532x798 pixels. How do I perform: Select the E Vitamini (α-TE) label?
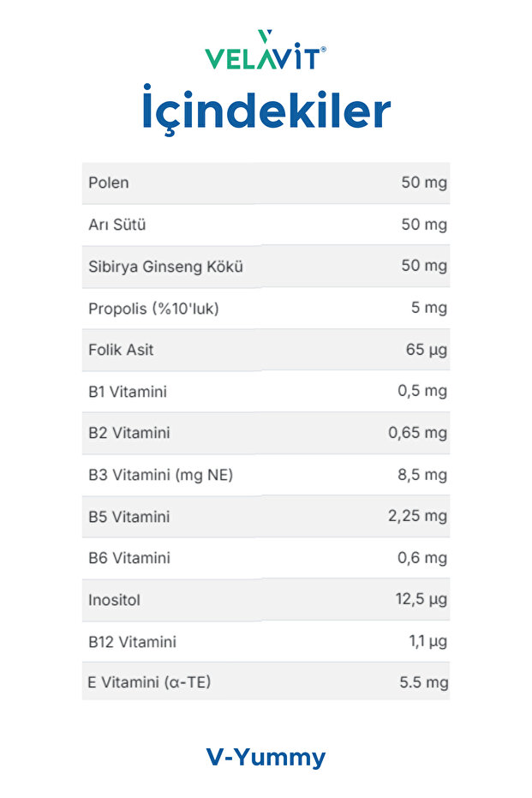pyautogui.click(x=149, y=683)
